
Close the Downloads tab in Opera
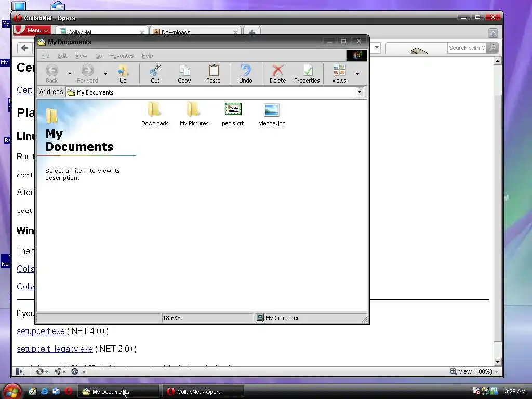(x=235, y=32)
